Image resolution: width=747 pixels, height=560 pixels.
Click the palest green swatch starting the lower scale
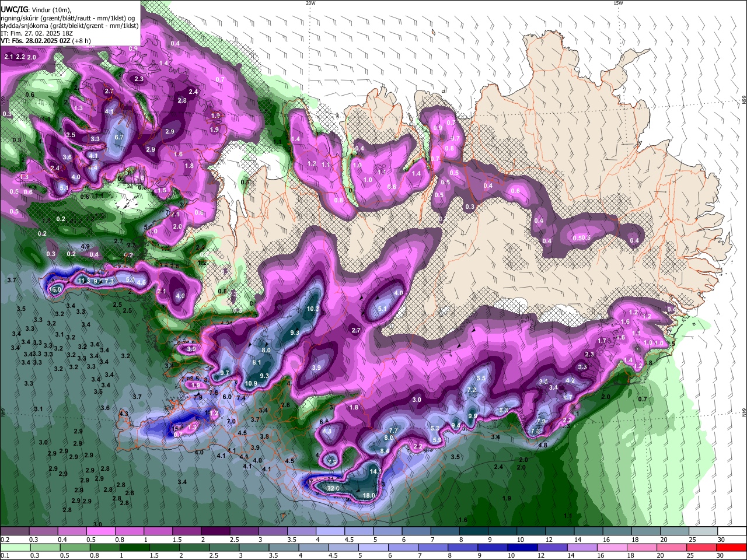[15, 548]
